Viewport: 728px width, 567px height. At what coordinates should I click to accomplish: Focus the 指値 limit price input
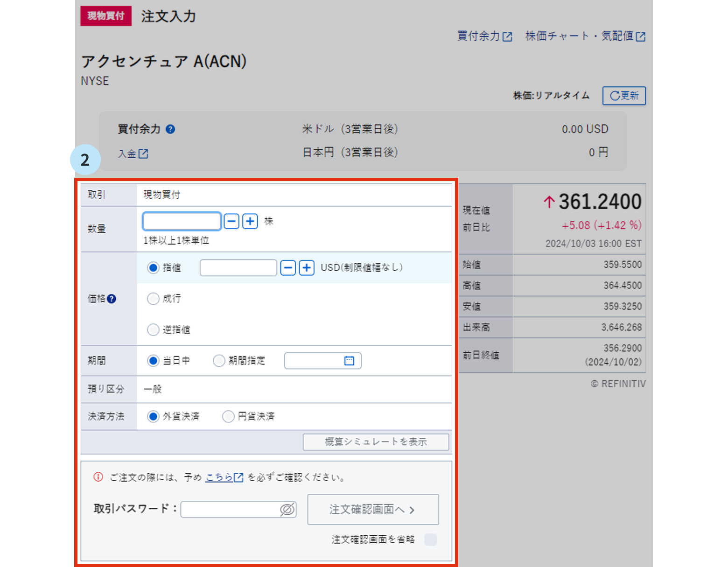point(238,268)
